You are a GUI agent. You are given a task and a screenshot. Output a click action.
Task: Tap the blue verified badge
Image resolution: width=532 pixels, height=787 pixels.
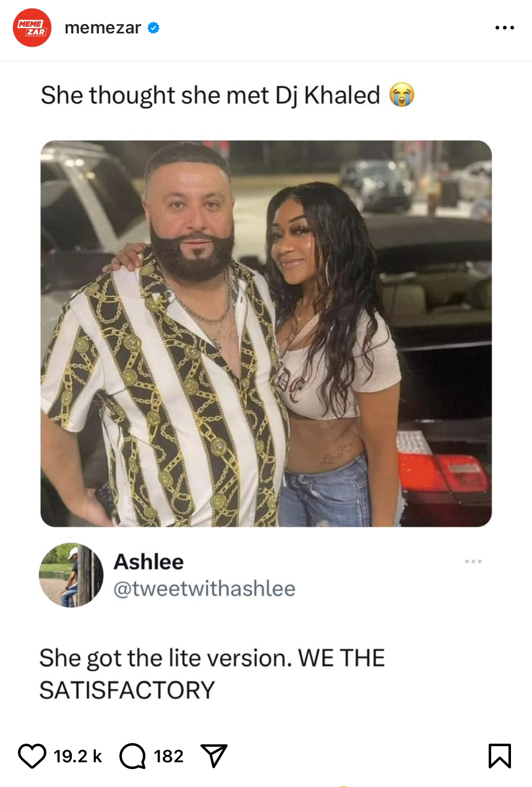[x=153, y=28]
